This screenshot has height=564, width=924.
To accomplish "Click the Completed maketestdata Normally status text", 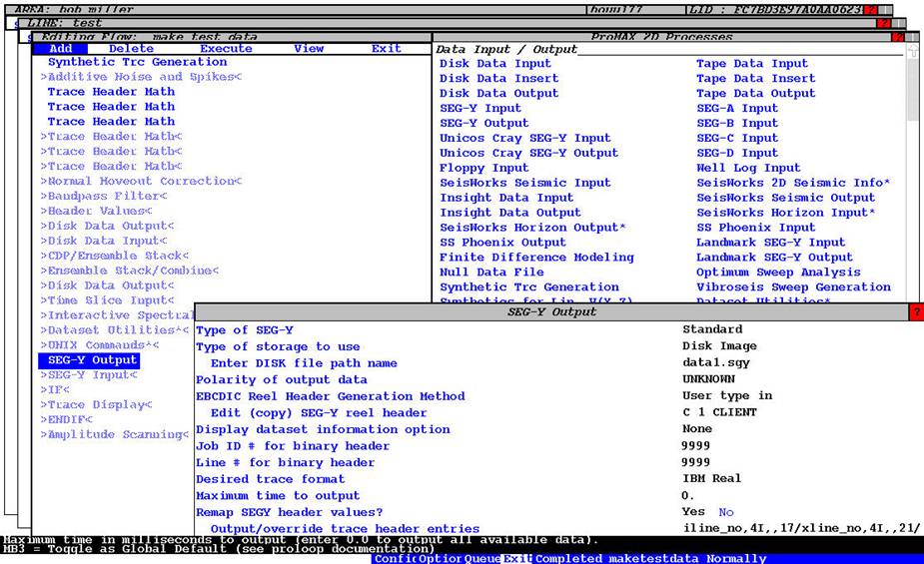I will pos(650,558).
